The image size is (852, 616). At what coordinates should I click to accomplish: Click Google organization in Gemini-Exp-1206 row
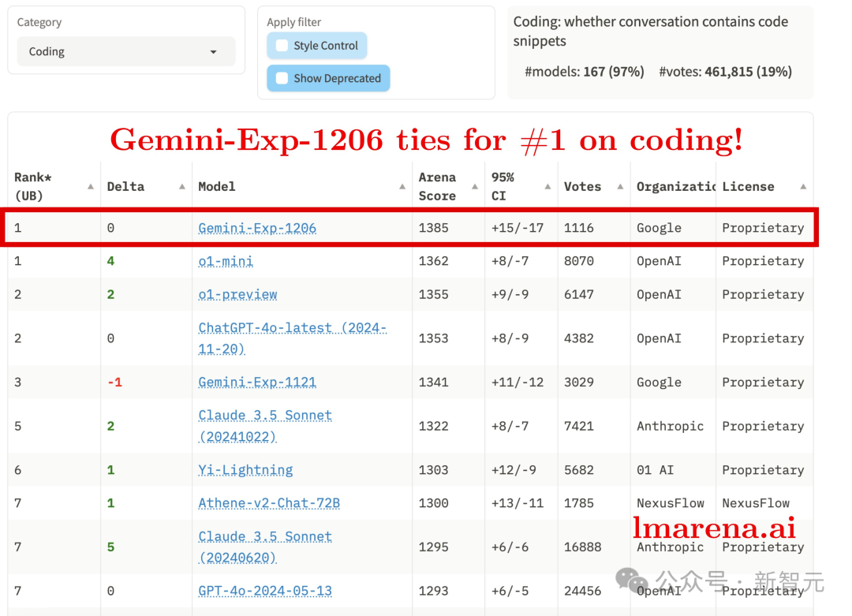pos(659,228)
